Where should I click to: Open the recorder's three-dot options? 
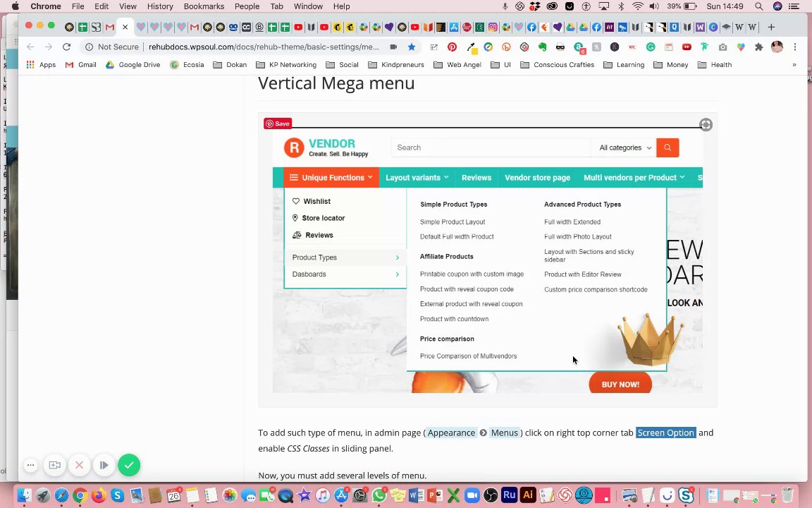pos(30,465)
